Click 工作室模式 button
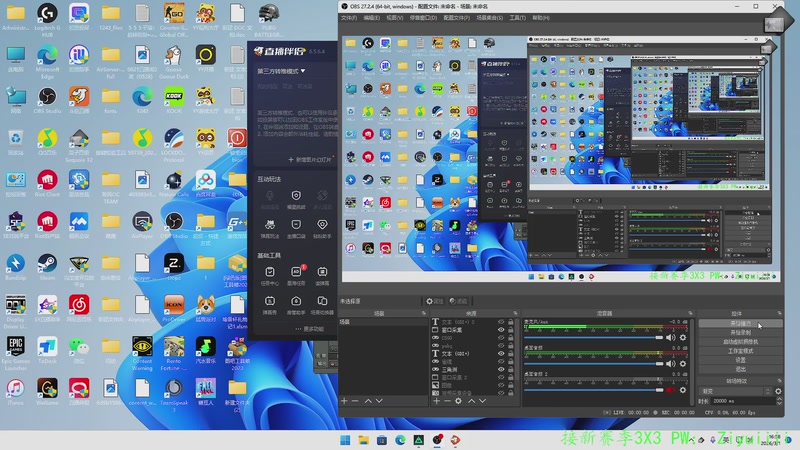This screenshot has width=800, height=450. tap(740, 351)
